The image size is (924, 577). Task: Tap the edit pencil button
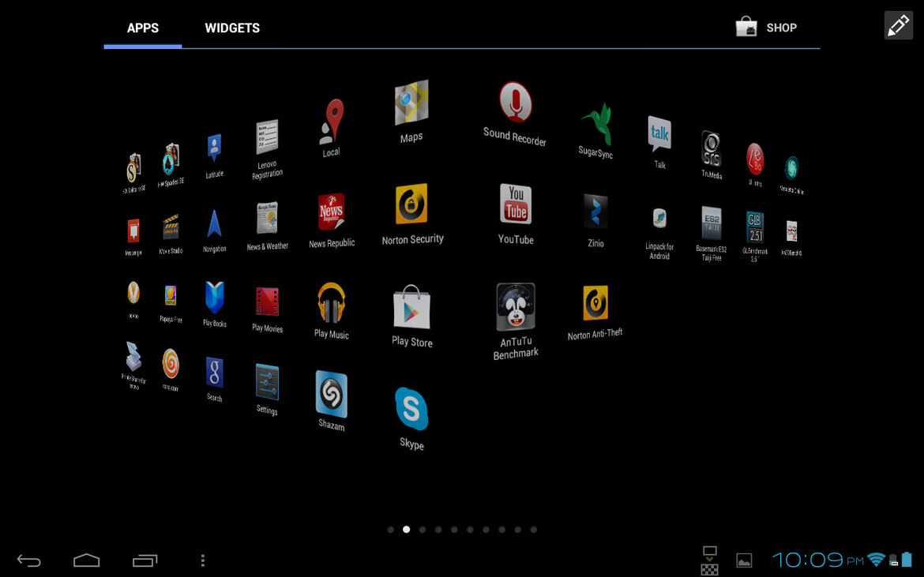coord(898,25)
